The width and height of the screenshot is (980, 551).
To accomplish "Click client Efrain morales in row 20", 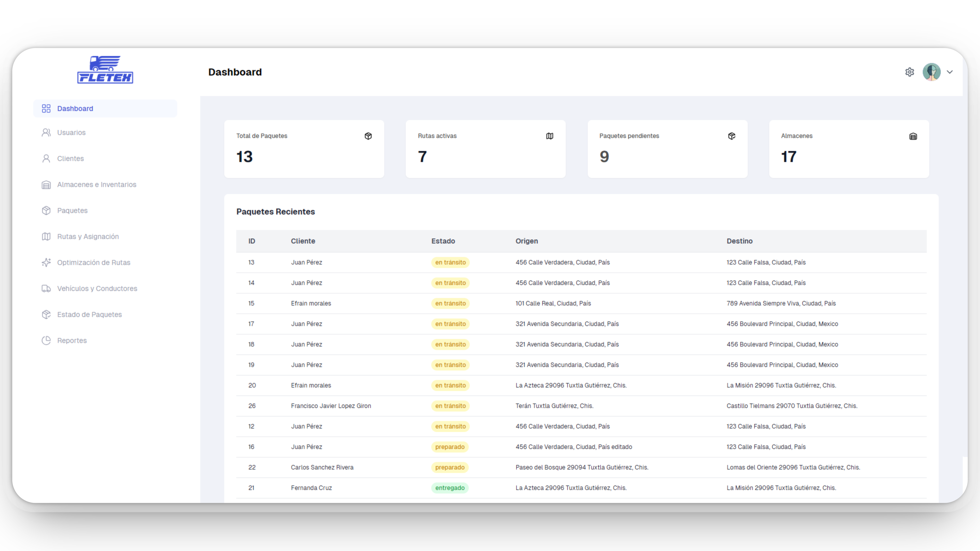I will [x=311, y=386].
